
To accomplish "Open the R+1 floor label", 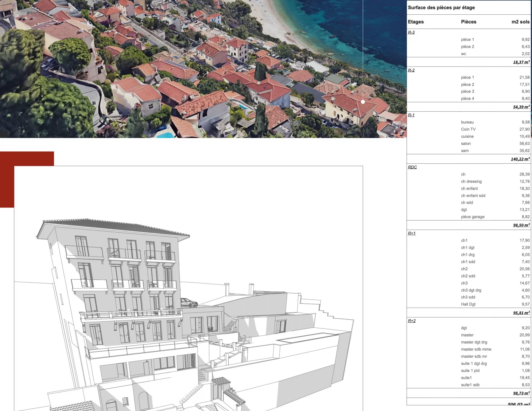I will pos(412,233).
